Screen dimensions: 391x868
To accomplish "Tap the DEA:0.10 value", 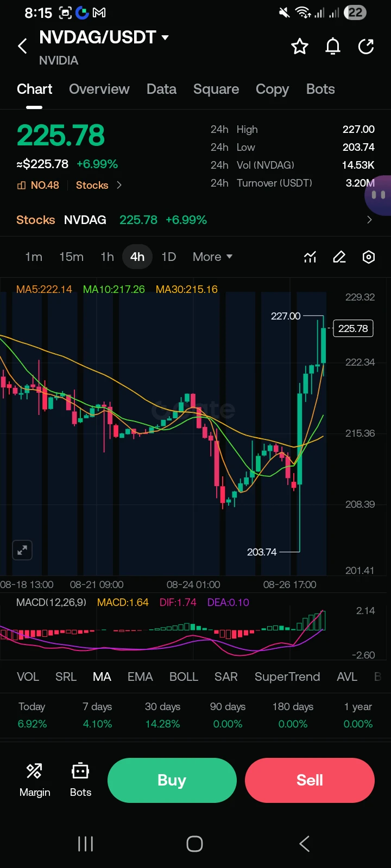I will (x=228, y=602).
